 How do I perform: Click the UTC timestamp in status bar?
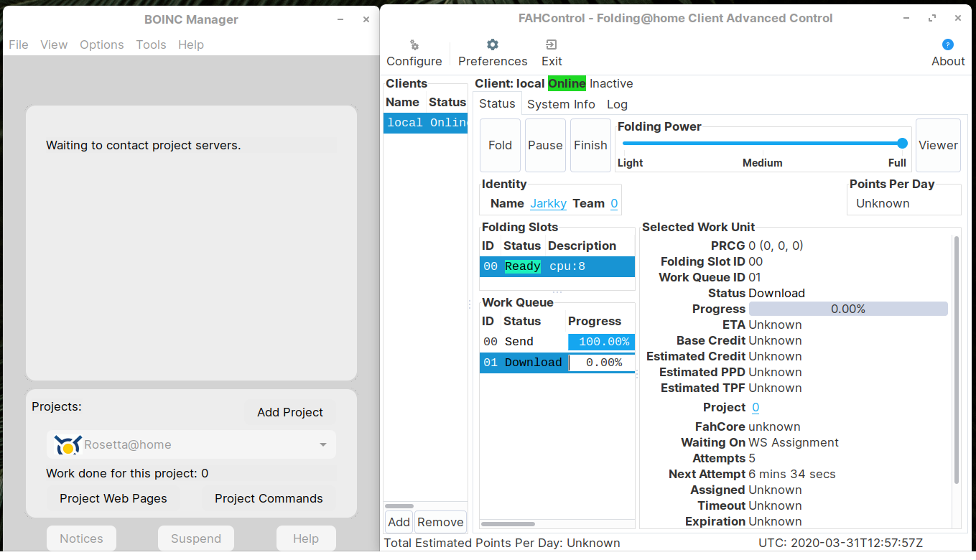pos(841,543)
